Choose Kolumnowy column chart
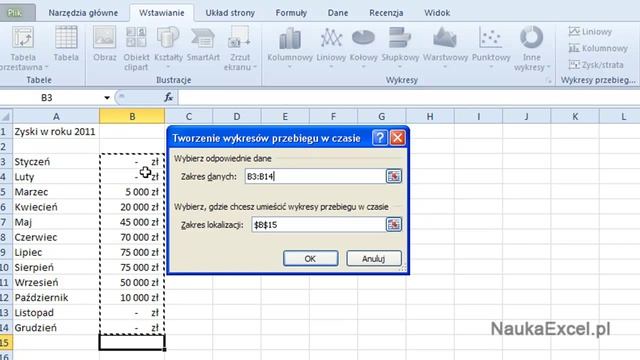 coord(290,48)
